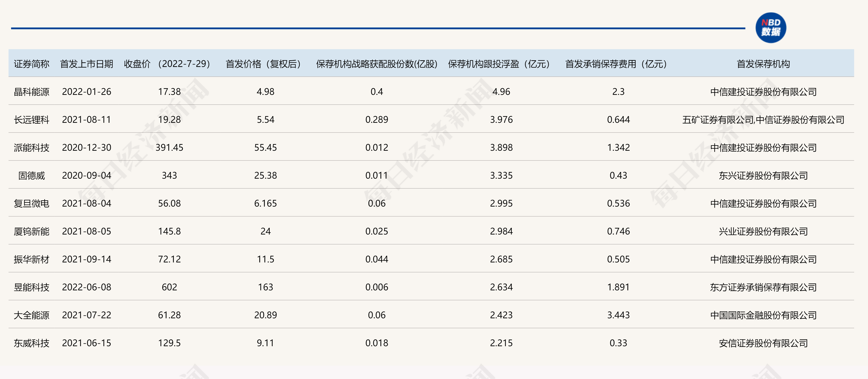Select floating profit value 2.215
The height and width of the screenshot is (379, 868).
(x=501, y=343)
